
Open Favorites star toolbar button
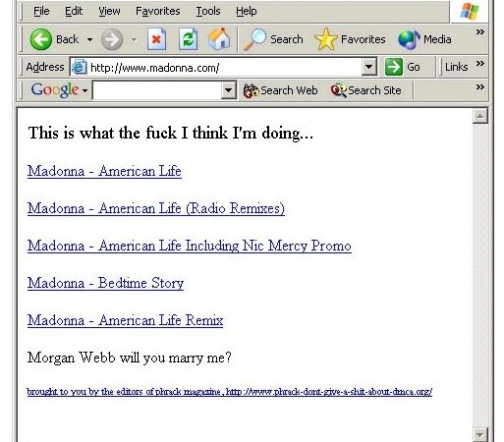tap(350, 39)
